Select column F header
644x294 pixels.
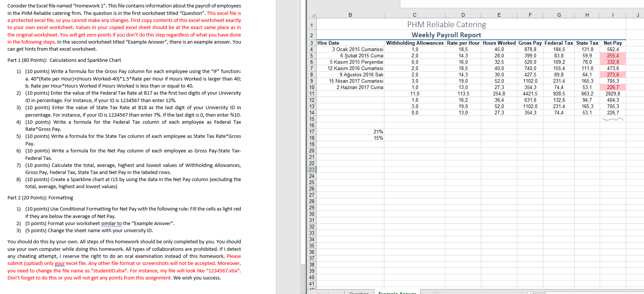click(x=530, y=15)
